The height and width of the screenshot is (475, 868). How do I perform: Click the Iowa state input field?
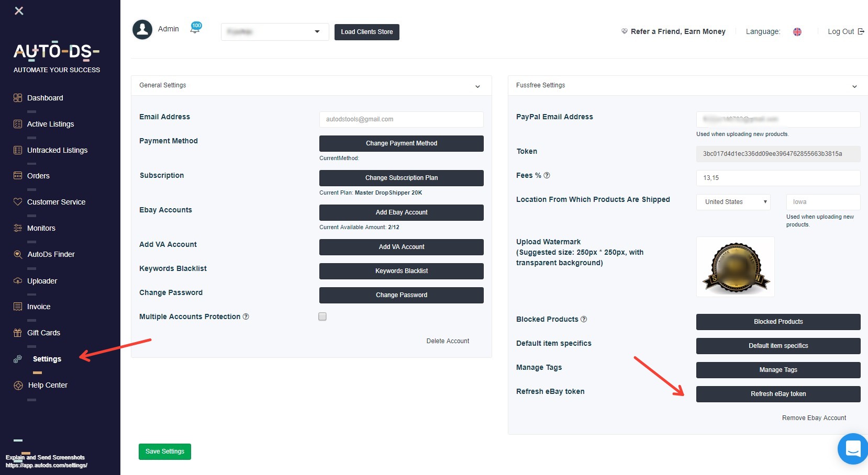pyautogui.click(x=823, y=202)
